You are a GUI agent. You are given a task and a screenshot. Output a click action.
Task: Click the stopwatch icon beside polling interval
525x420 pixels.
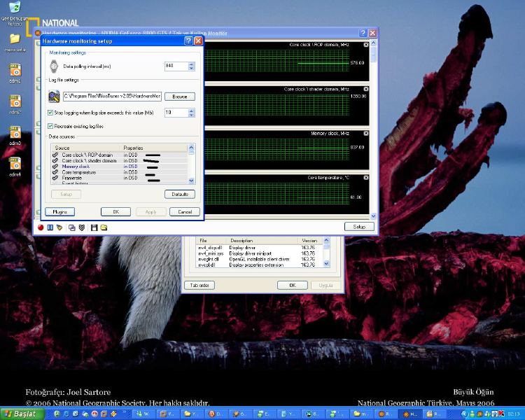(54, 66)
